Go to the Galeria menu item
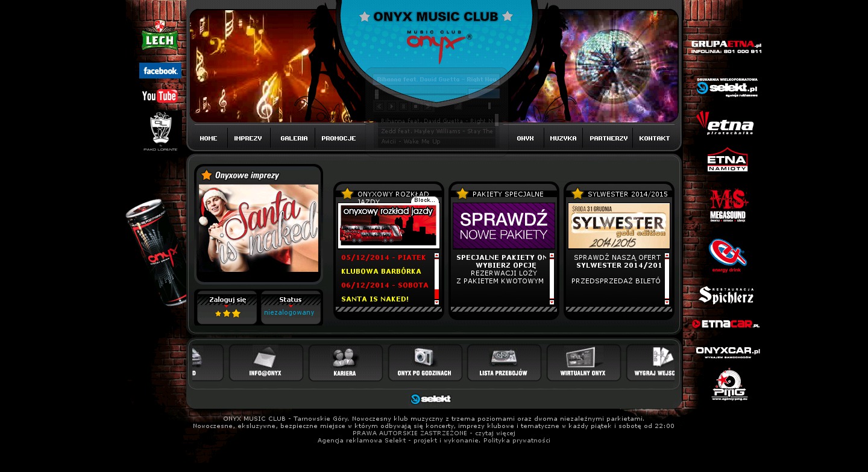868x472 pixels. click(x=294, y=138)
